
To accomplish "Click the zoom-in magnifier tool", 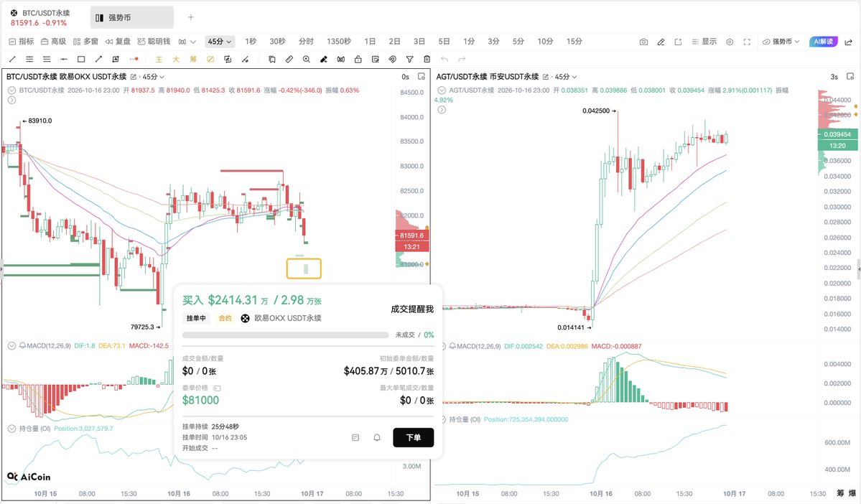I will pos(307,60).
